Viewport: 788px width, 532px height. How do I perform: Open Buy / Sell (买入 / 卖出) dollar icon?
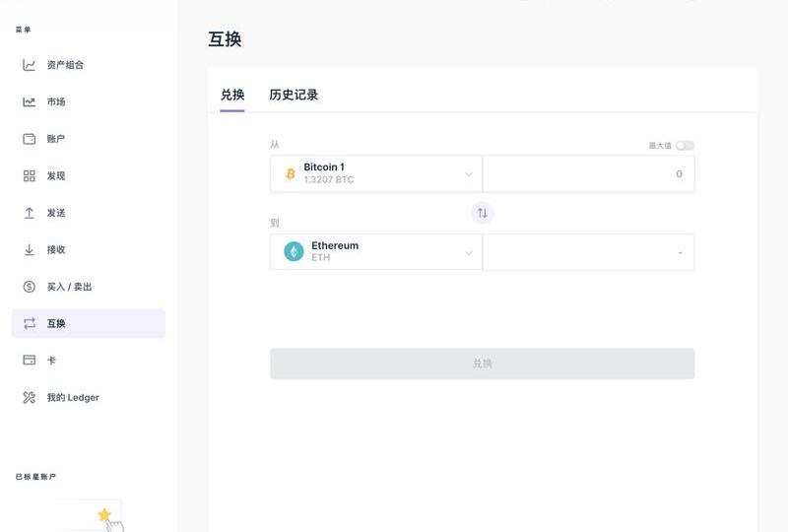[x=30, y=287]
